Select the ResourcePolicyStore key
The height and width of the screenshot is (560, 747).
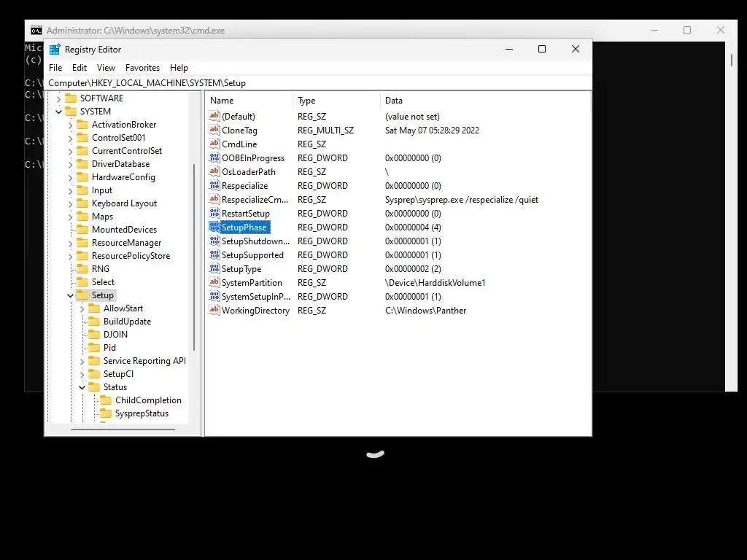[131, 256]
